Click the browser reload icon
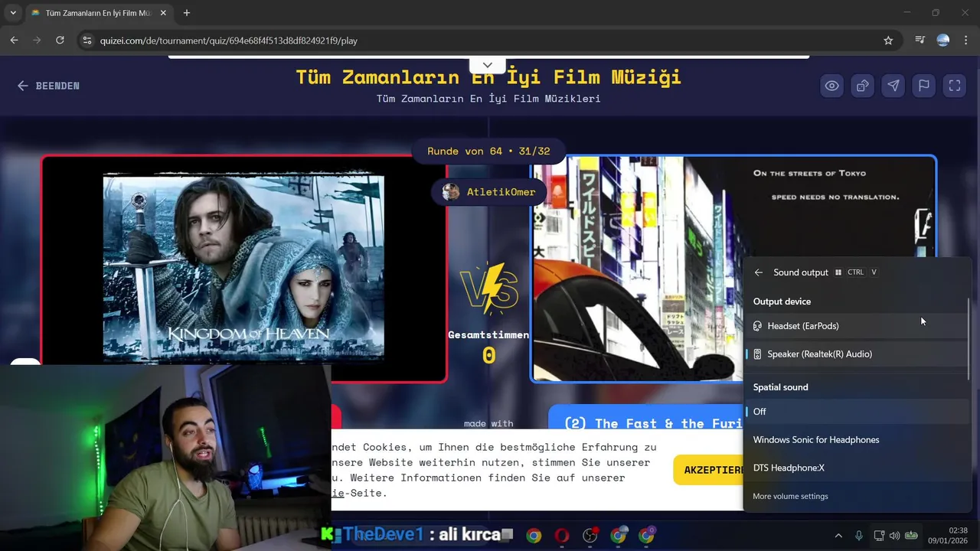The width and height of the screenshot is (980, 551). tap(60, 41)
